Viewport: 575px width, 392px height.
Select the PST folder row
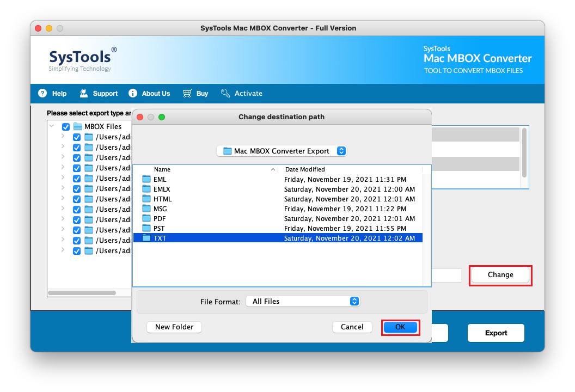pyautogui.click(x=278, y=229)
